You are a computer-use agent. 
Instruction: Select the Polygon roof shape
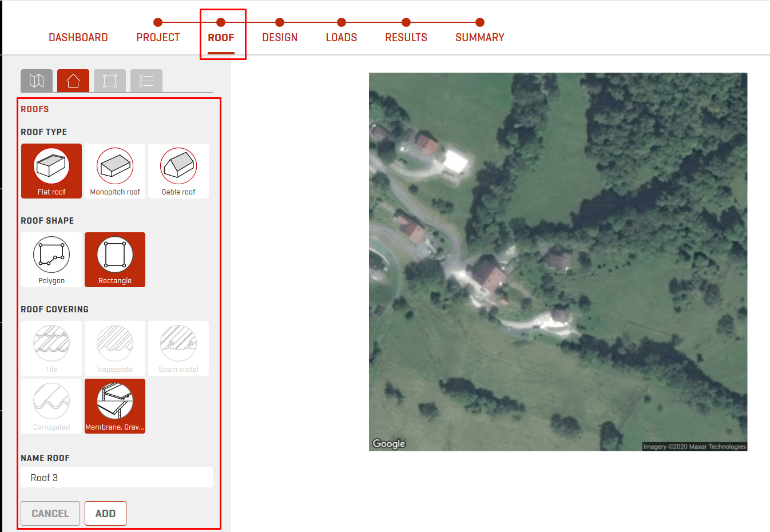point(51,260)
